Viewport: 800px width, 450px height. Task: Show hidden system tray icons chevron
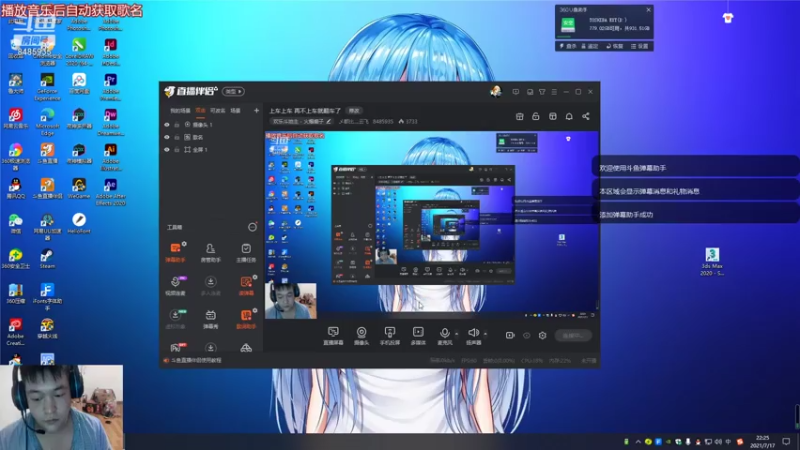click(x=638, y=442)
